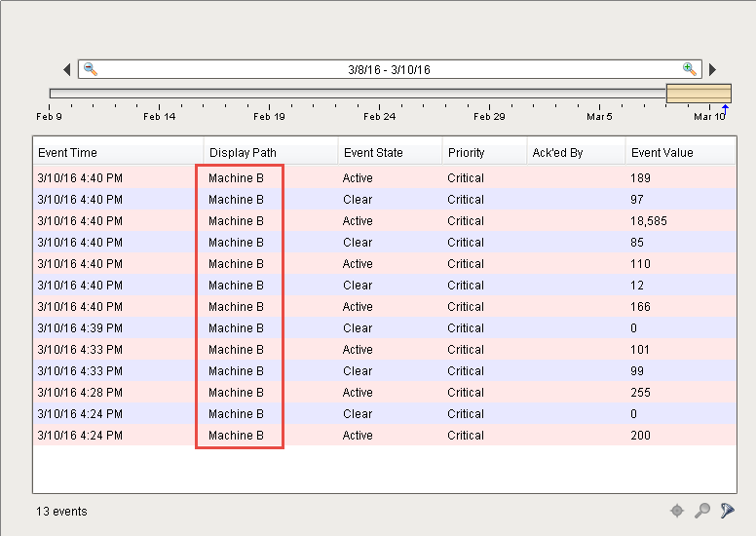Open the search magnifier icon at bottom
Viewport: 756px width, 536px height.
pyautogui.click(x=702, y=511)
